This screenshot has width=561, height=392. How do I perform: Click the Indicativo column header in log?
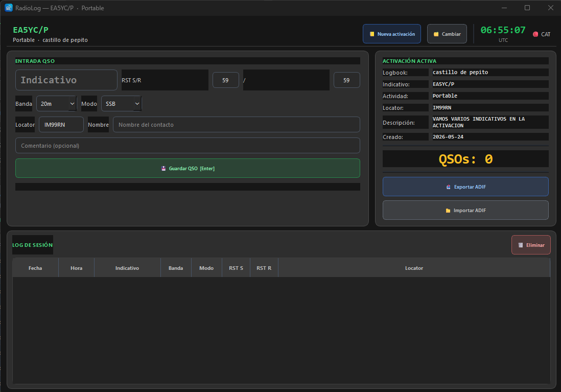click(127, 268)
